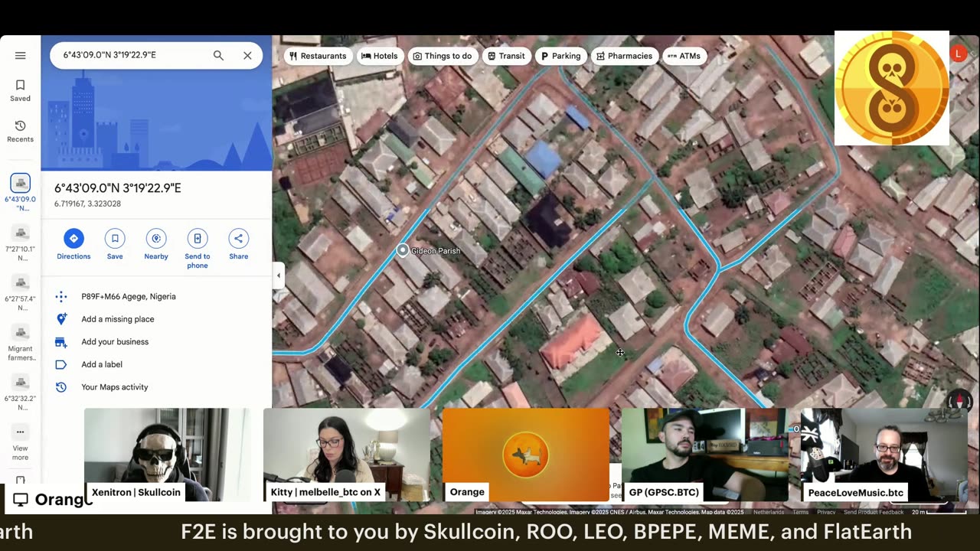Select GP (GPSC.BTC) video tile
The image size is (980, 551).
tap(704, 455)
